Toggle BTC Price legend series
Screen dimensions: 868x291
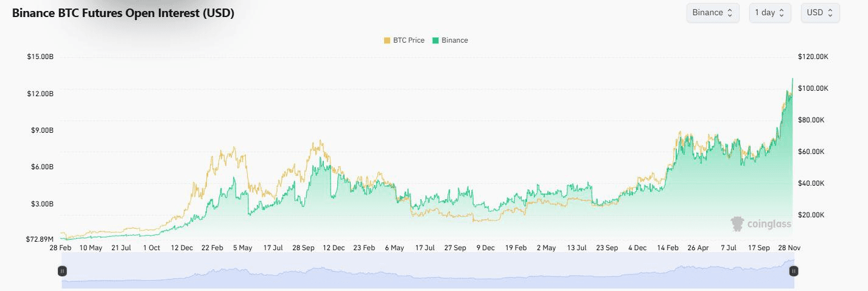click(404, 40)
